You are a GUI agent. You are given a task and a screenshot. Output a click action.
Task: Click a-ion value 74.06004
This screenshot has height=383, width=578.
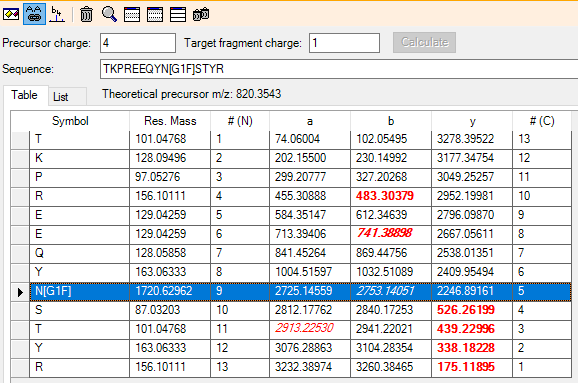coord(310,139)
